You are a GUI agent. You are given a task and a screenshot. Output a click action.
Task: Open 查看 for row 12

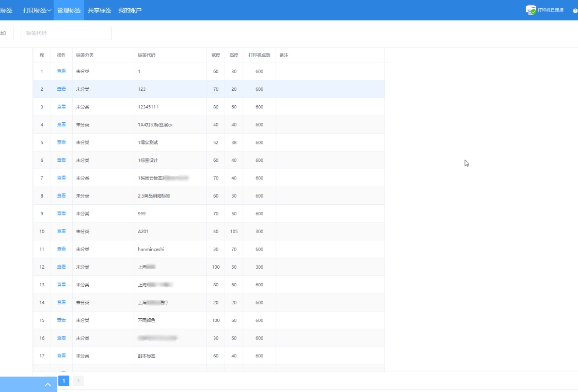[x=61, y=267]
